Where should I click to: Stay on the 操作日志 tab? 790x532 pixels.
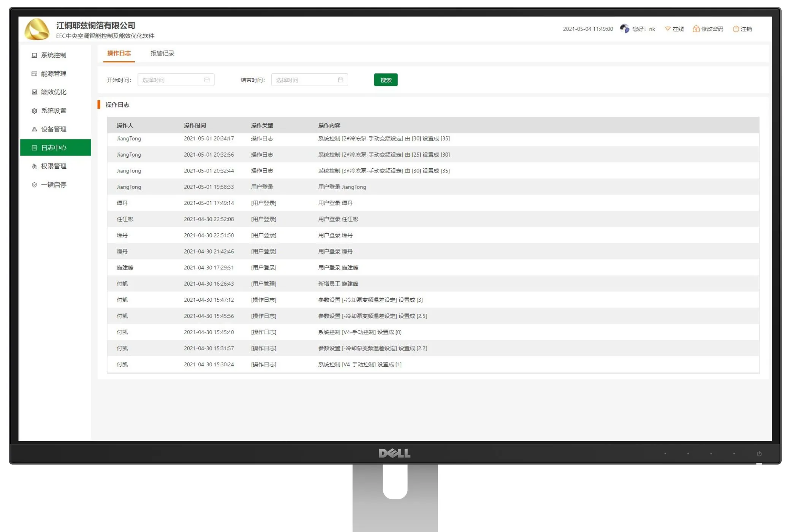tap(119, 53)
